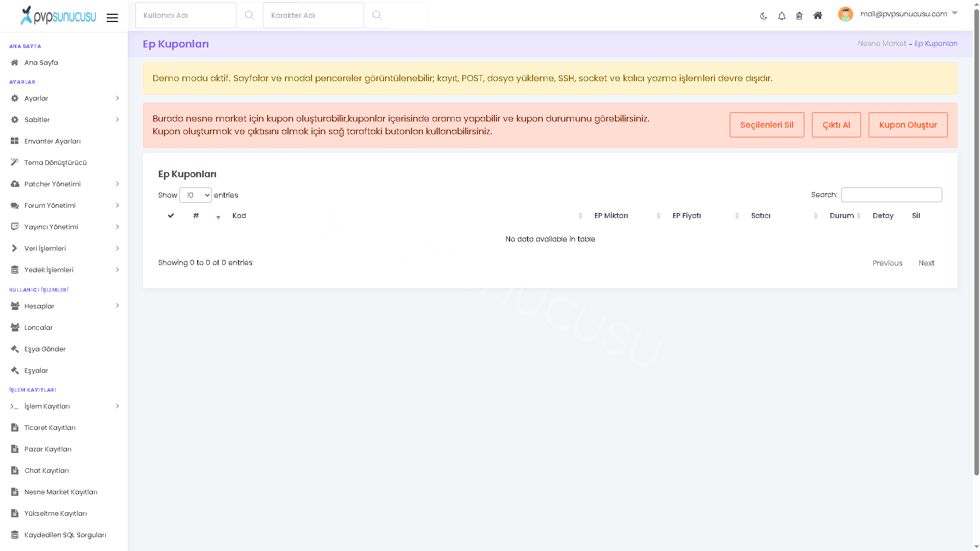
Task: Click the Kupon Oluştur button
Action: click(x=907, y=125)
